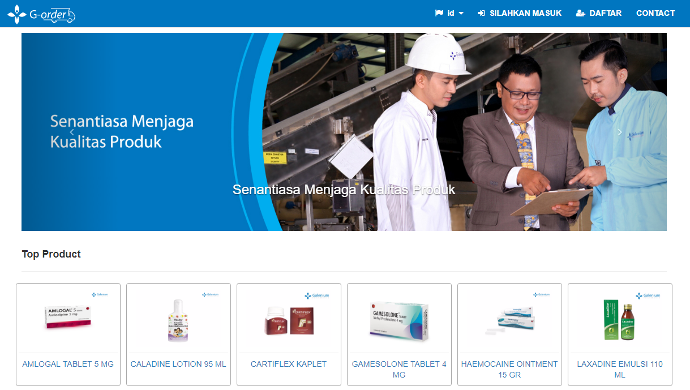Open Laxadine Emulsi product image

[x=620, y=318]
